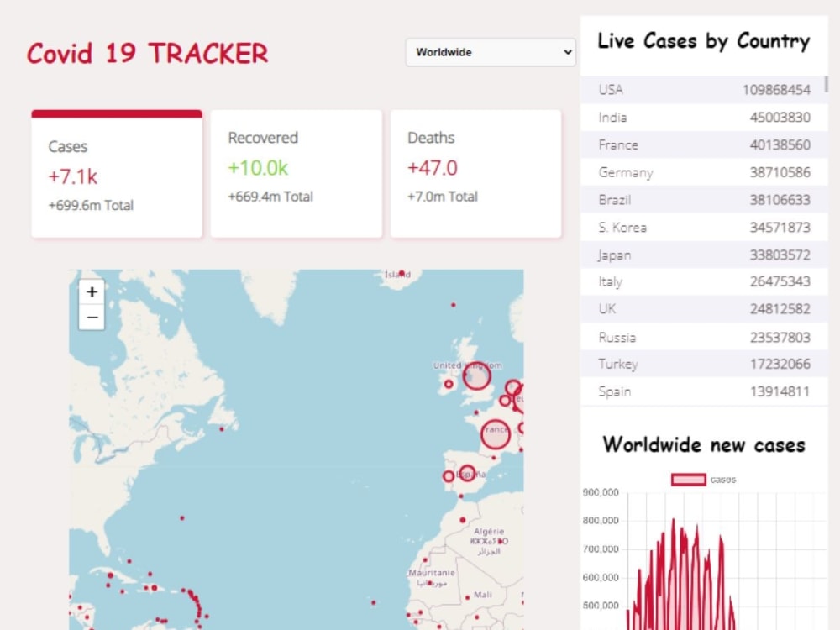Click the Portugal case circle on the map
Image resolution: width=840 pixels, height=630 pixels.
click(449, 476)
